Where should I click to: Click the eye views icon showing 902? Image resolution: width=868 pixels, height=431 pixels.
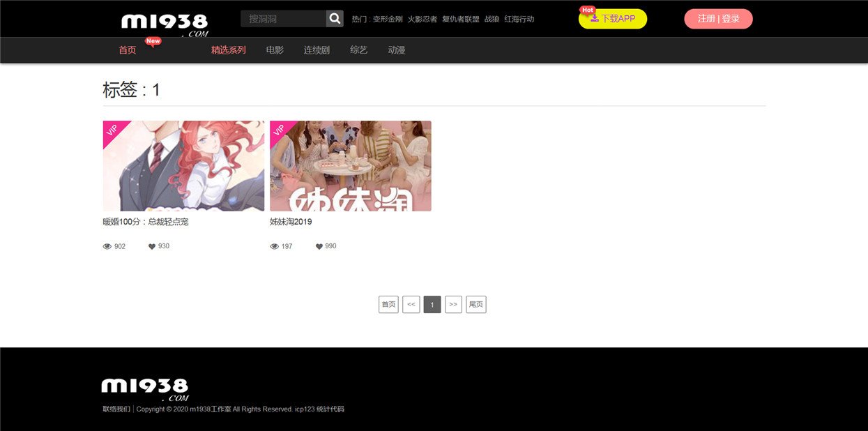pos(107,247)
